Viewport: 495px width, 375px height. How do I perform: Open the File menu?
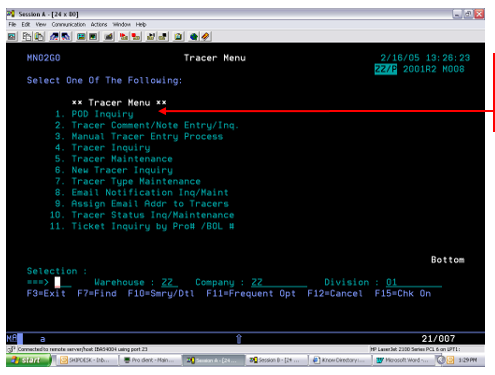[x=12, y=24]
